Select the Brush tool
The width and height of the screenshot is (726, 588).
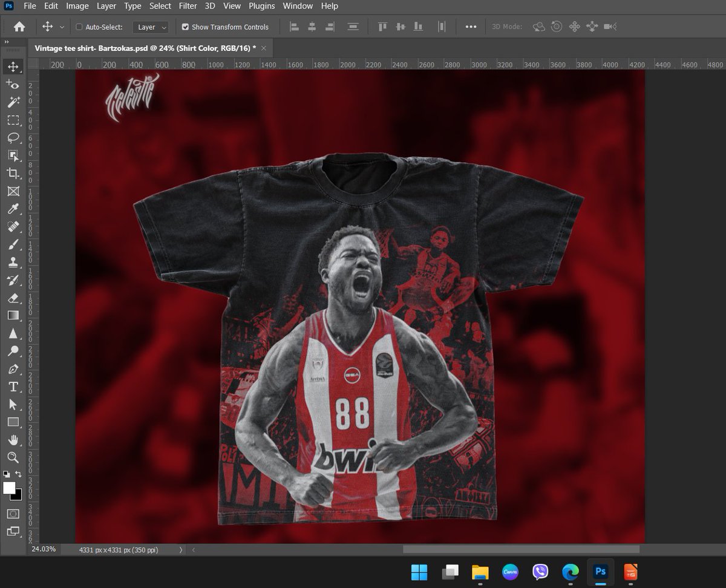point(13,244)
